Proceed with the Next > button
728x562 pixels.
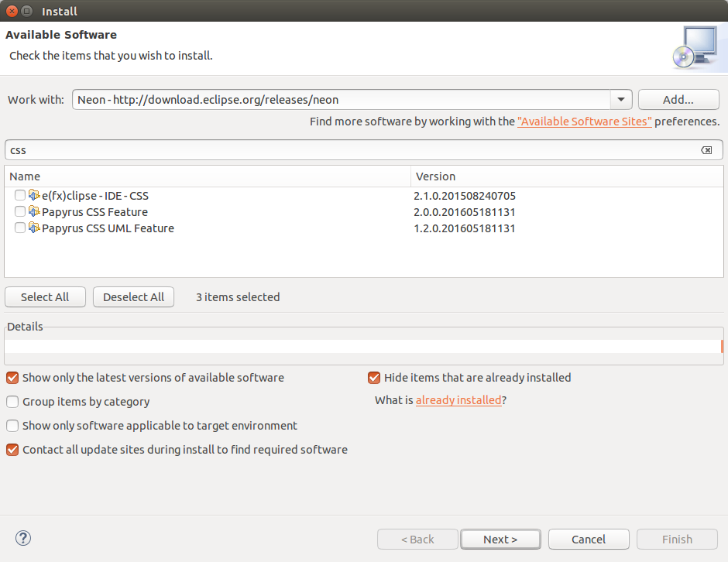(500, 540)
